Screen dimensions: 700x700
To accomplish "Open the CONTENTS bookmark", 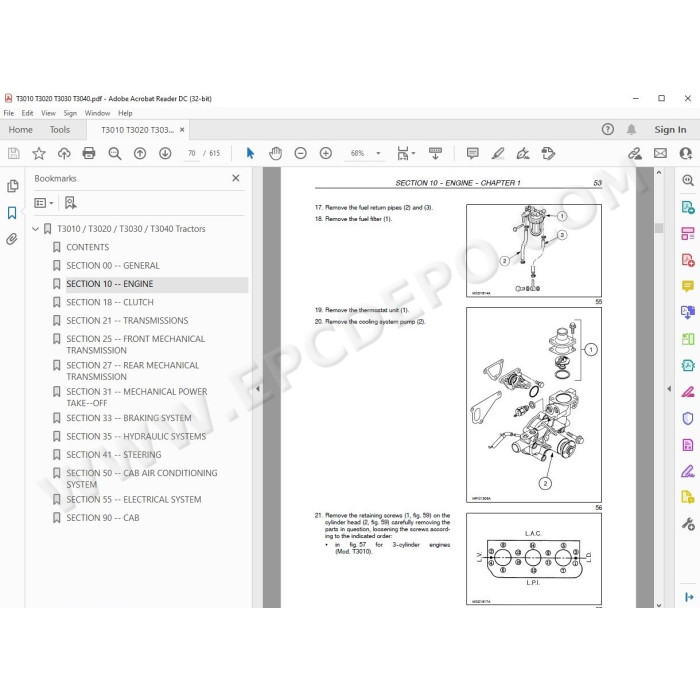I will 88,247.
